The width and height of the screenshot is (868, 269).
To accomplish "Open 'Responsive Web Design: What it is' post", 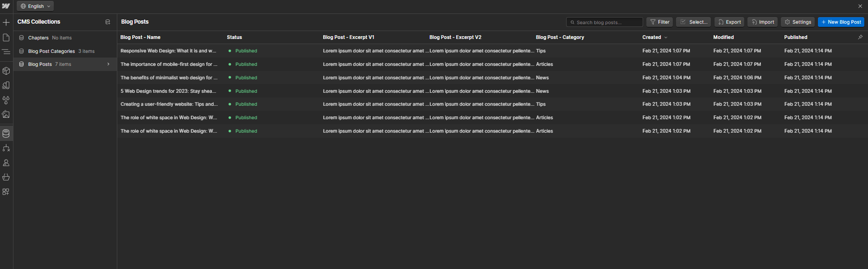I will (168, 51).
